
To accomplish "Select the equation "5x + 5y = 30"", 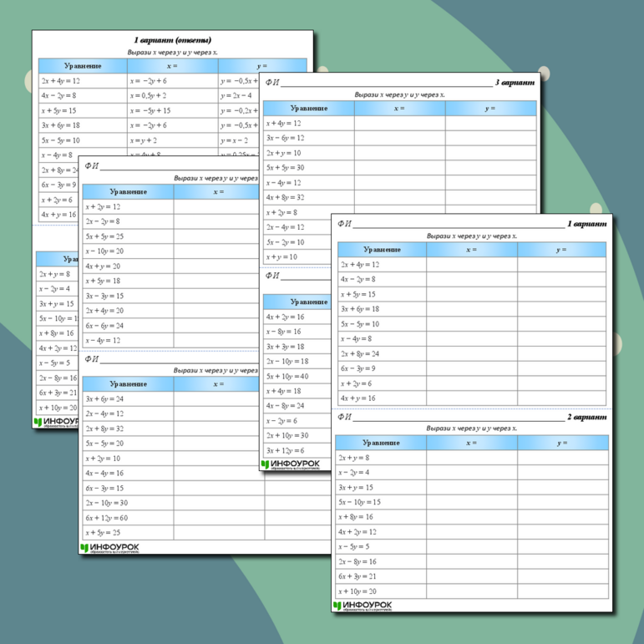I will click(285, 168).
